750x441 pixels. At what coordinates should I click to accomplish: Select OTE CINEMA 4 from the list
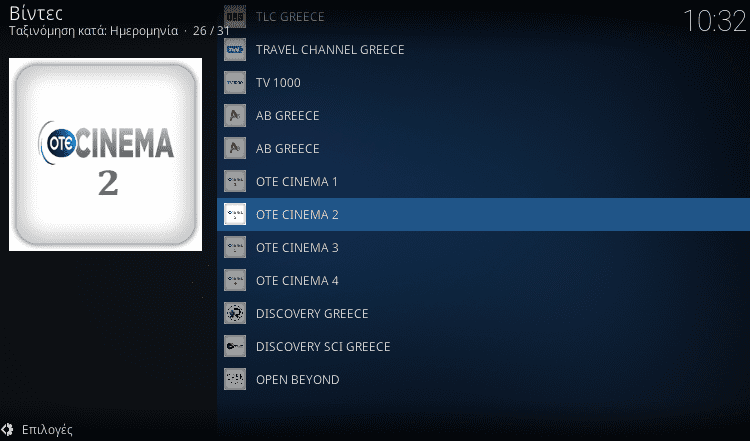[x=484, y=280]
